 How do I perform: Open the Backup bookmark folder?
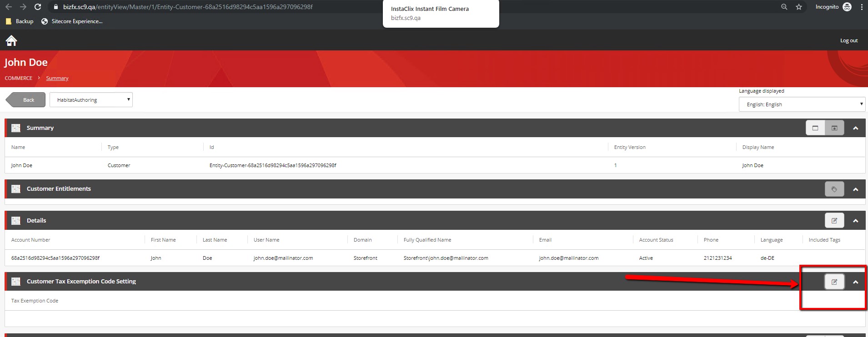click(19, 21)
